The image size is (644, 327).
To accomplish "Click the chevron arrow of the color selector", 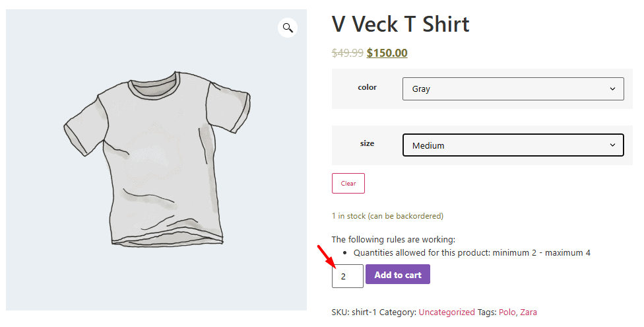I will [x=612, y=89].
